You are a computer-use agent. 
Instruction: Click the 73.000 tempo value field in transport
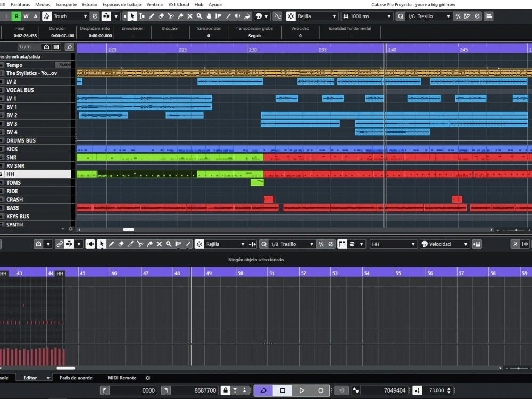(437, 390)
